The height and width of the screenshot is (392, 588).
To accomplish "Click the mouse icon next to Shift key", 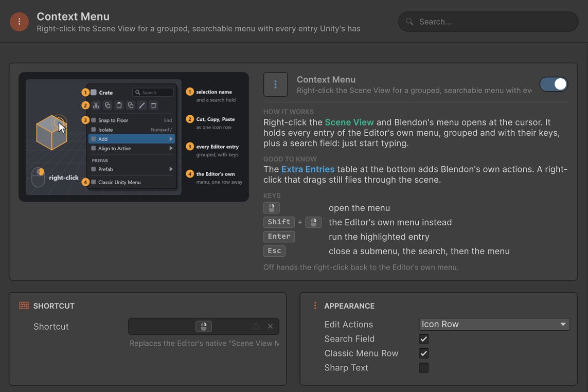I will click(313, 222).
